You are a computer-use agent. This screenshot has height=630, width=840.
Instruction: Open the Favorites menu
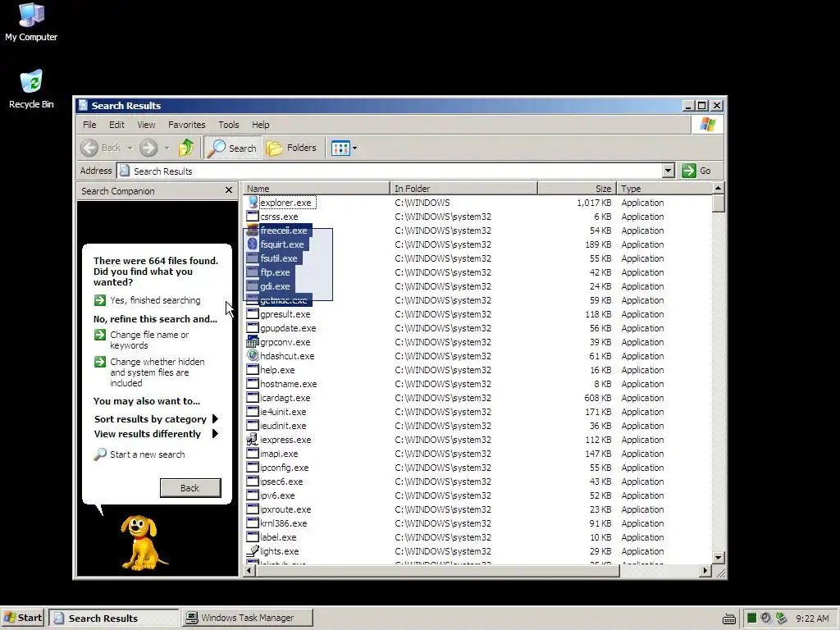tap(187, 125)
